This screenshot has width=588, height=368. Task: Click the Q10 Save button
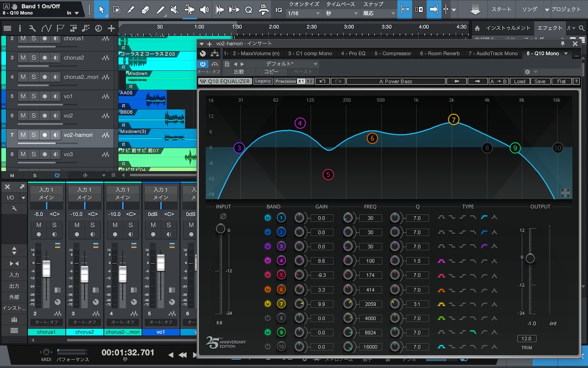[x=540, y=82]
